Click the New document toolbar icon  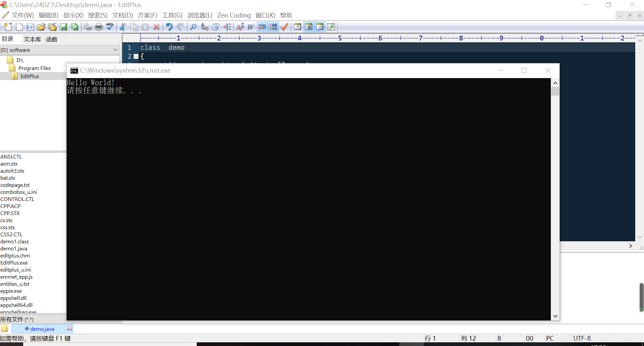(x=8, y=27)
